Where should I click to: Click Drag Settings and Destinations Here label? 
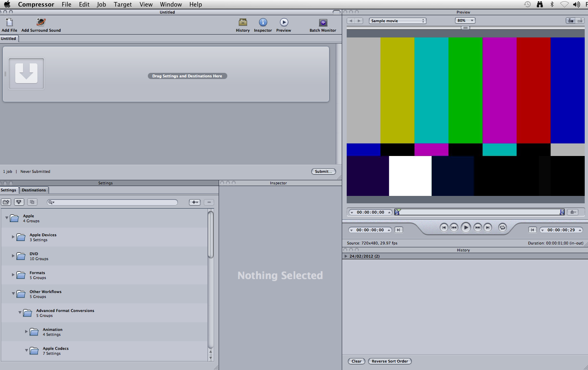187,76
